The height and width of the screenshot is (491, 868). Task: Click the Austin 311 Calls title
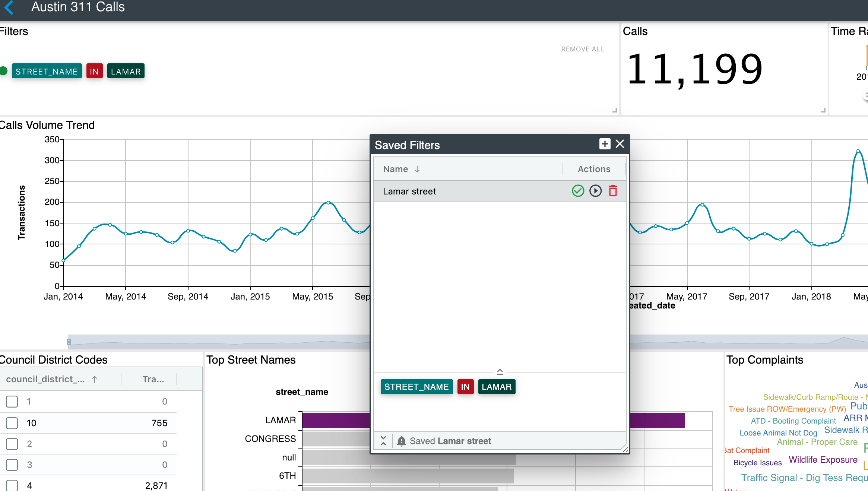coord(78,7)
